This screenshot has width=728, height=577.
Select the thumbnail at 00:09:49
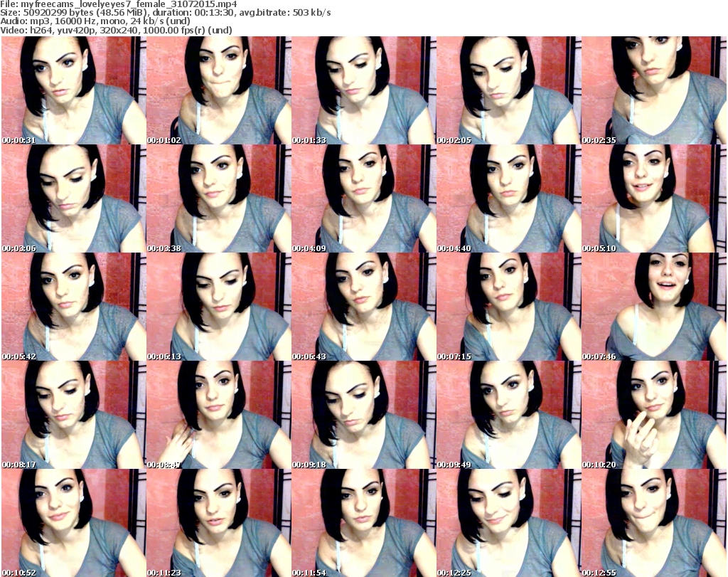pyautogui.click(x=508, y=415)
